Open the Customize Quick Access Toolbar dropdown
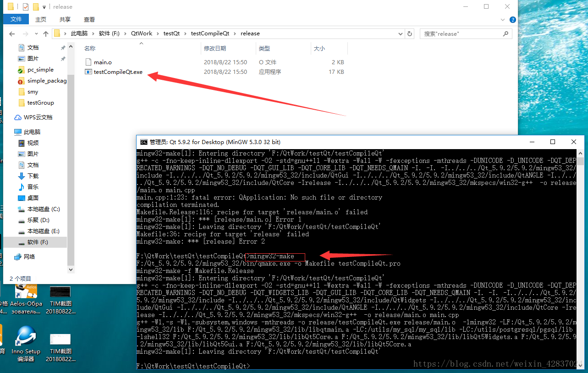 44,7
